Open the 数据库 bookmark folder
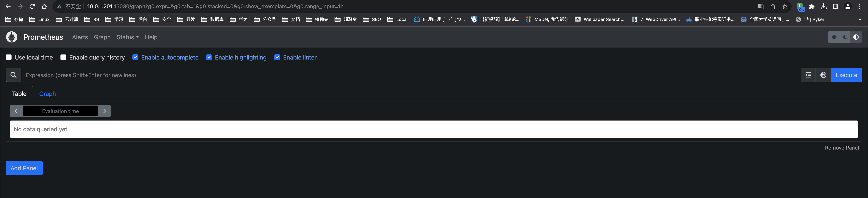Screen dimensions: 868x198 pyautogui.click(x=212, y=19)
